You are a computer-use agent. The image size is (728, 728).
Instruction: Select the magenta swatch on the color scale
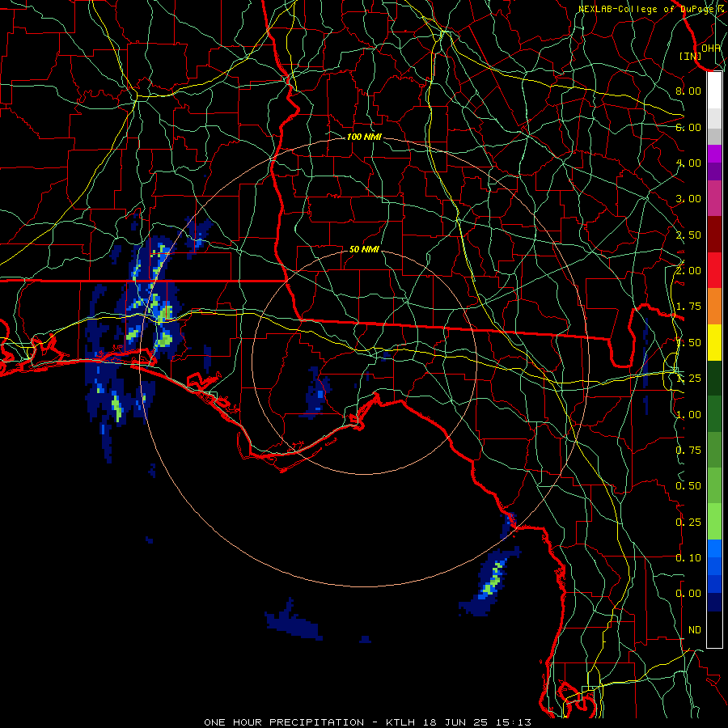pos(714,154)
